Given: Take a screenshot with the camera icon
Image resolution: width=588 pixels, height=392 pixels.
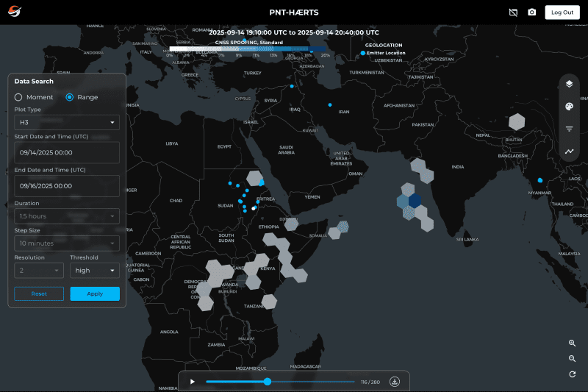Looking at the screenshot, I should click(531, 13).
